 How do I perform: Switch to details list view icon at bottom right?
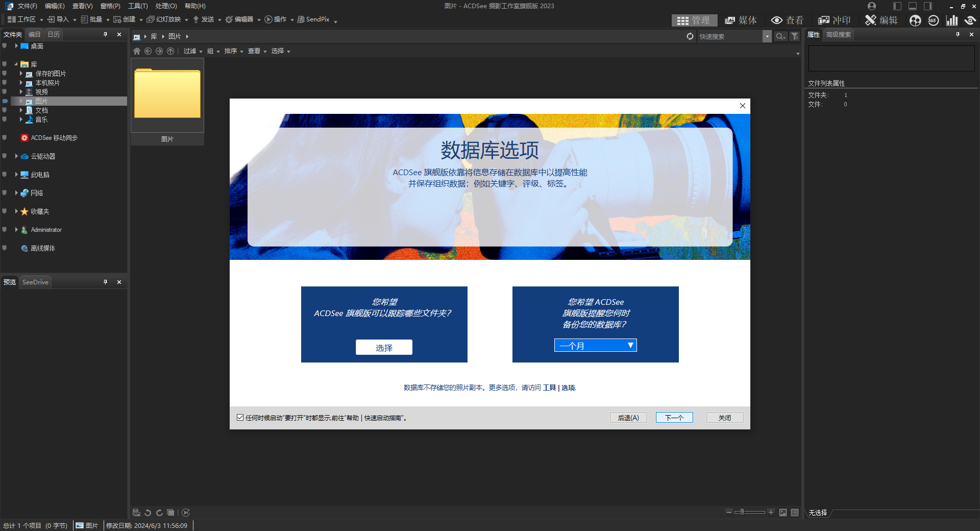(x=795, y=513)
